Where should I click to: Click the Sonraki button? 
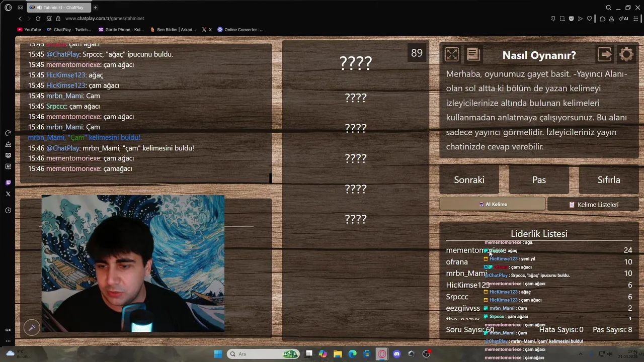pos(469,179)
